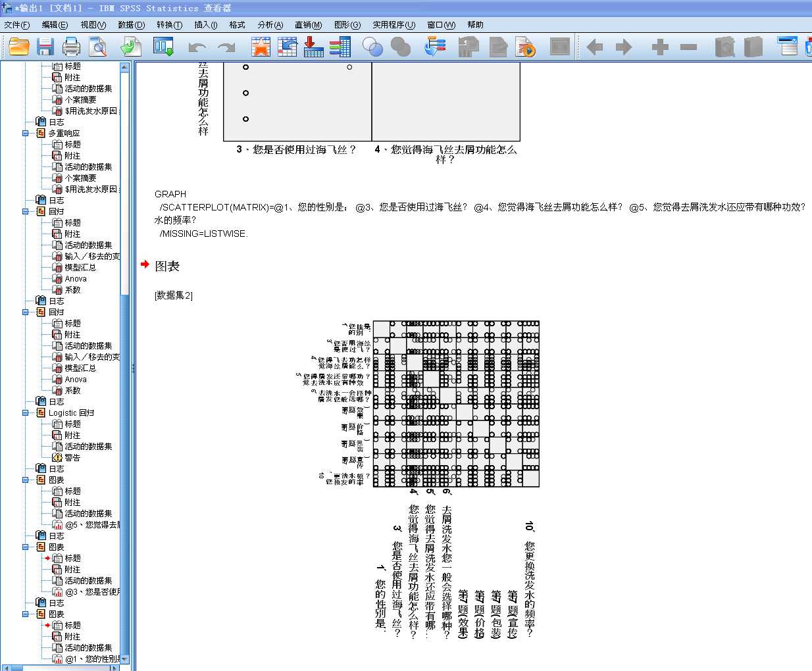Viewport: 812px width, 671px height.
Task: Open the Variables info icon
Action: tap(340, 47)
